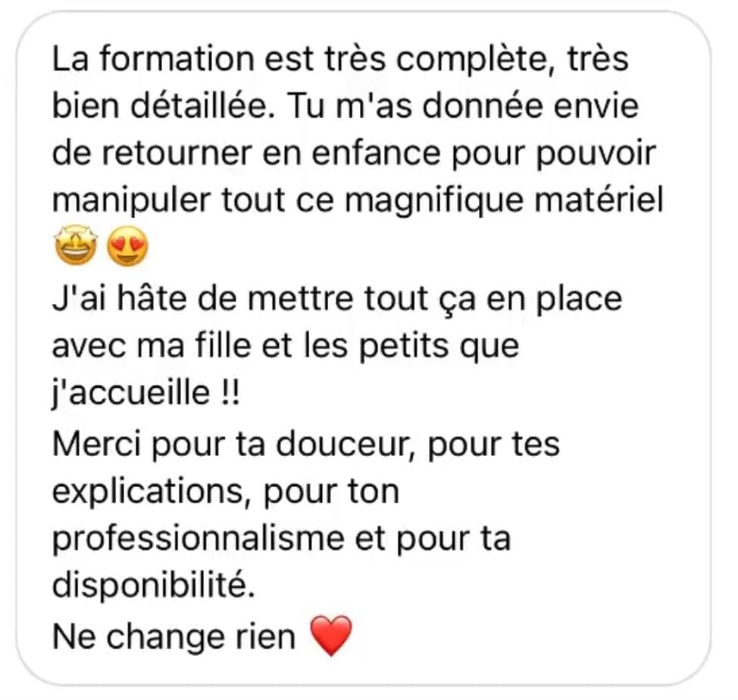Click the text 'Ne change rien'

(x=174, y=637)
